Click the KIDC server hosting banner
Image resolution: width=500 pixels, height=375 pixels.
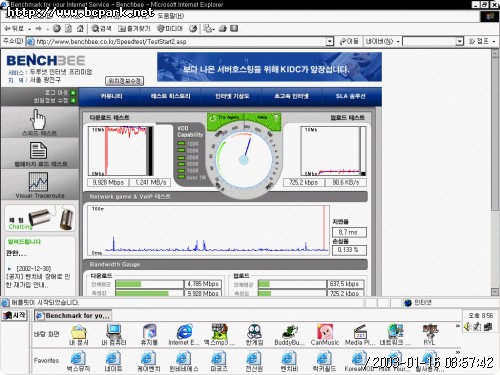pyautogui.click(x=269, y=67)
